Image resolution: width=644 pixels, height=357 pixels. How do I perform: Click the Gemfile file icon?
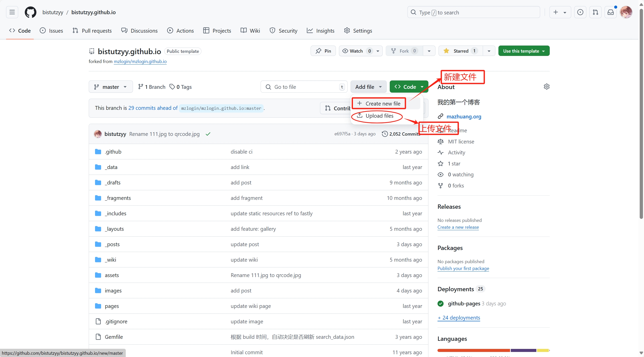click(98, 337)
